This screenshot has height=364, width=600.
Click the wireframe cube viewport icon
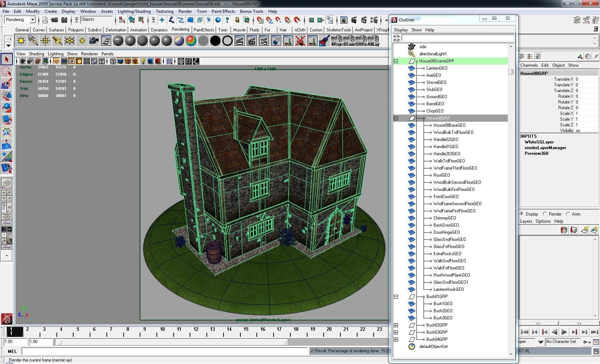coord(113,61)
